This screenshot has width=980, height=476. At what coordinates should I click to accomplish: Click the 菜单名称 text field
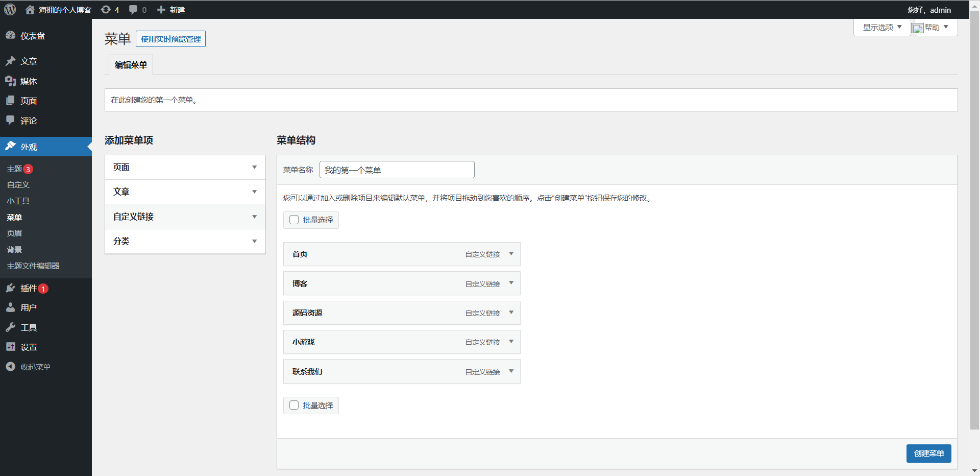click(397, 170)
